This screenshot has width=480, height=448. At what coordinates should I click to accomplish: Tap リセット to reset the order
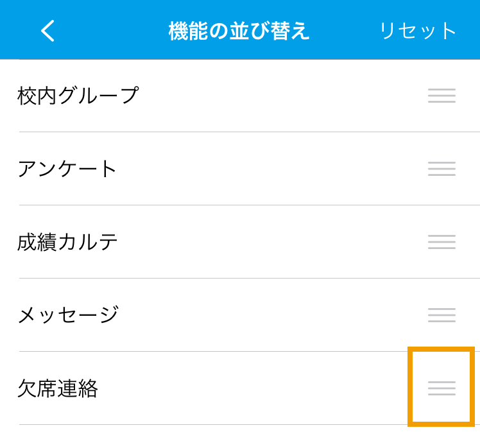click(418, 31)
